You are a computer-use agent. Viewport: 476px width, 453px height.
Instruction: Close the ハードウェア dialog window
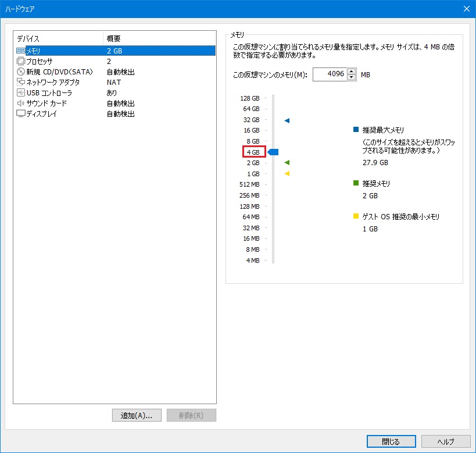coord(467,9)
